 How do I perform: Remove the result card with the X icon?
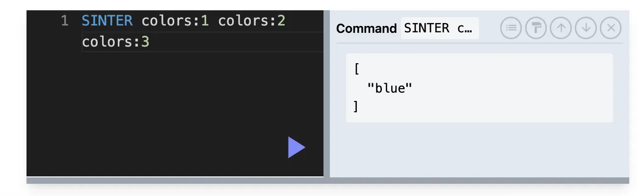tap(611, 28)
